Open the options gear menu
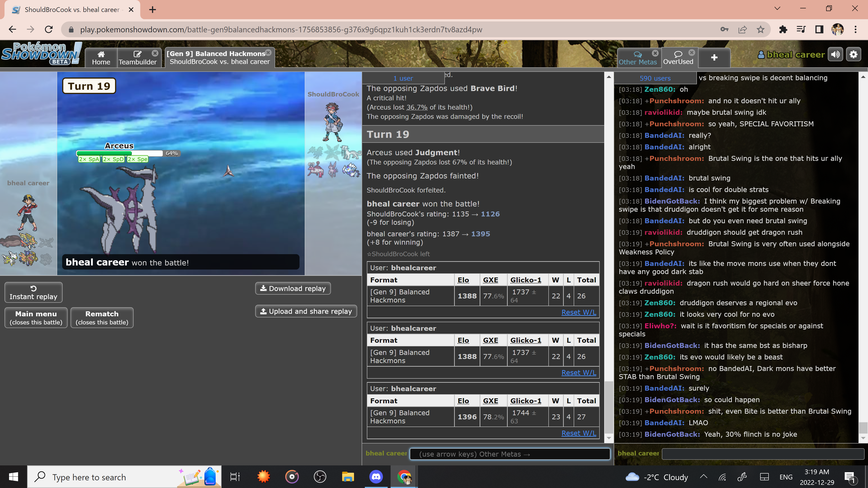 [x=853, y=54]
